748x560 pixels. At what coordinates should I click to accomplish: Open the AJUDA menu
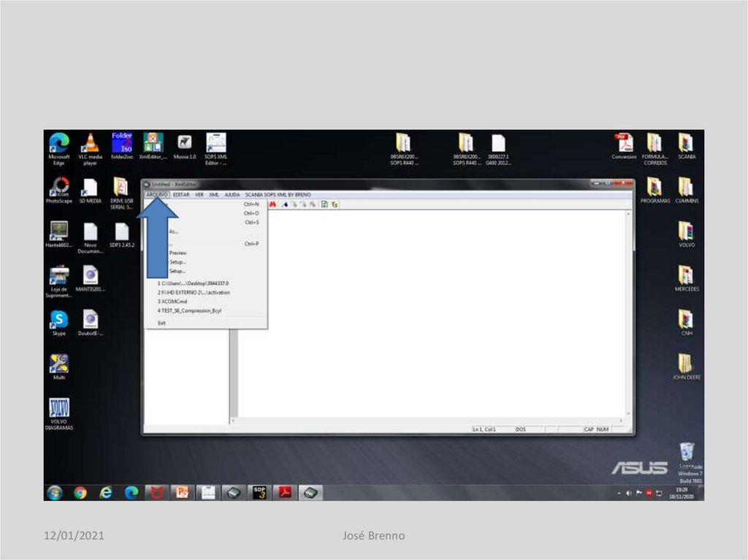pos(232,195)
